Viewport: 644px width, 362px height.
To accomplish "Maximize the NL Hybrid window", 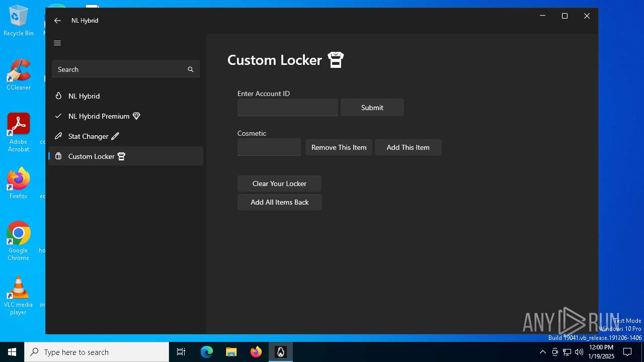I will tap(565, 16).
